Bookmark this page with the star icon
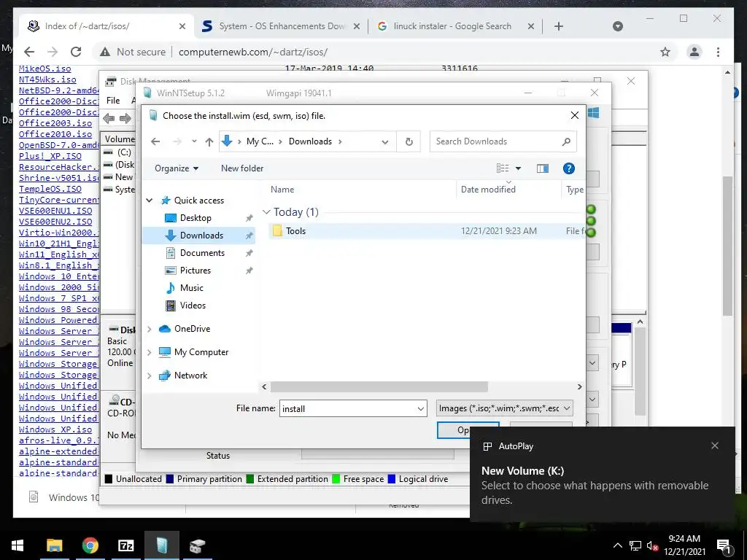Image resolution: width=747 pixels, height=560 pixels. 665,52
